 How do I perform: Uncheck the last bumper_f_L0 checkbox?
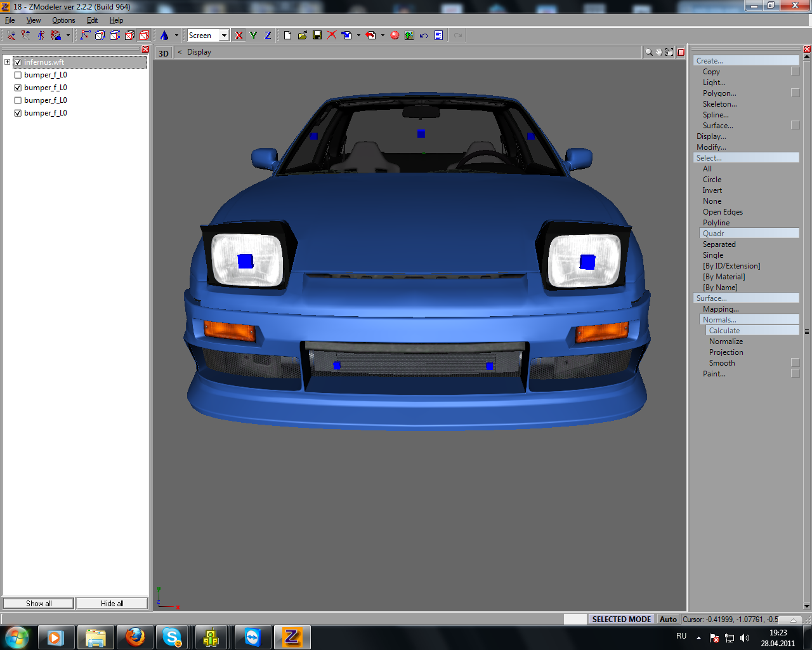click(18, 113)
